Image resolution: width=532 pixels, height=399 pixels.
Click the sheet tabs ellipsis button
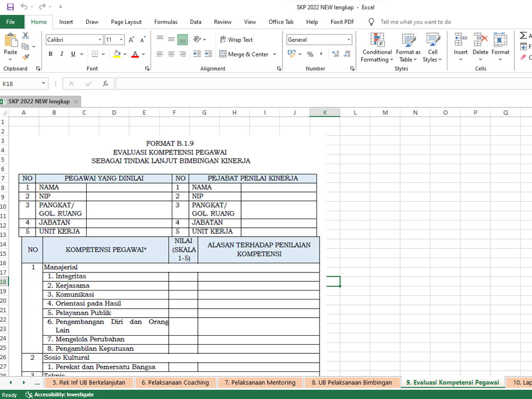pos(37,383)
